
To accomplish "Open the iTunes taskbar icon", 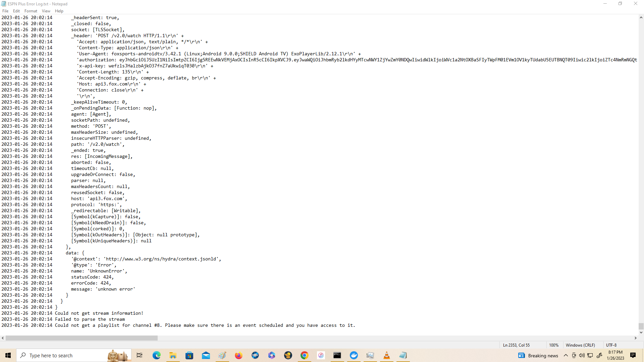I will (x=321, y=355).
